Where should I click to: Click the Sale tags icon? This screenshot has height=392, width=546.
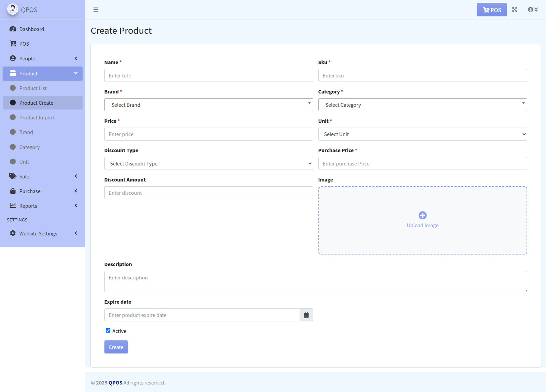point(13,176)
